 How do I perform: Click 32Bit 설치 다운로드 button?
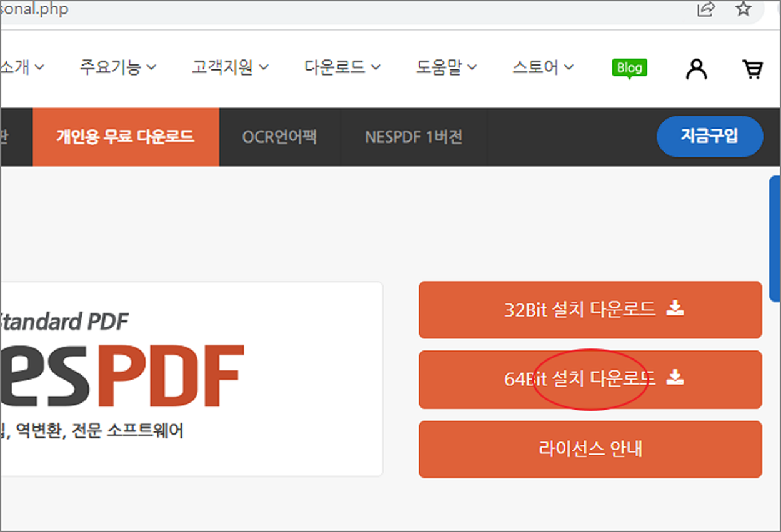590,309
